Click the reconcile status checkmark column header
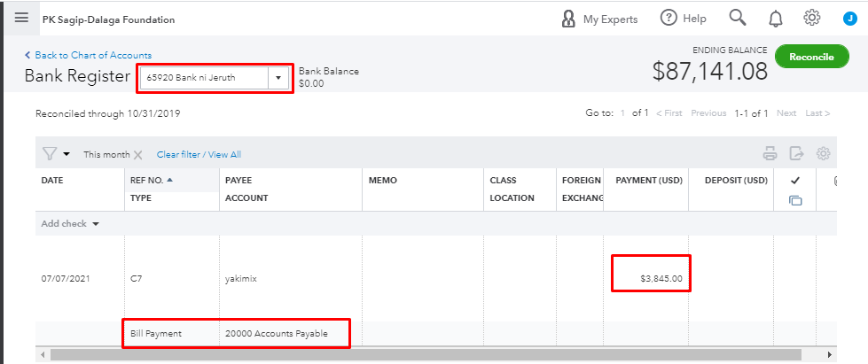 [x=794, y=181]
